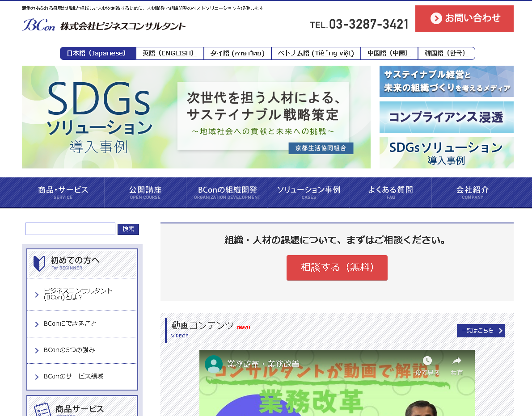Switch to the 英語（ENGLISH）language tab
The width and height of the screenshot is (532, 416).
(169, 53)
